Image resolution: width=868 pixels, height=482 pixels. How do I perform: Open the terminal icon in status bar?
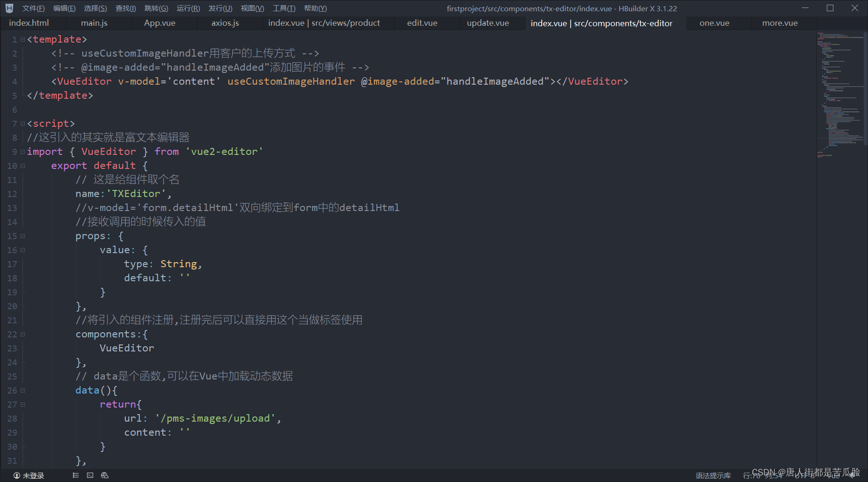click(x=90, y=475)
